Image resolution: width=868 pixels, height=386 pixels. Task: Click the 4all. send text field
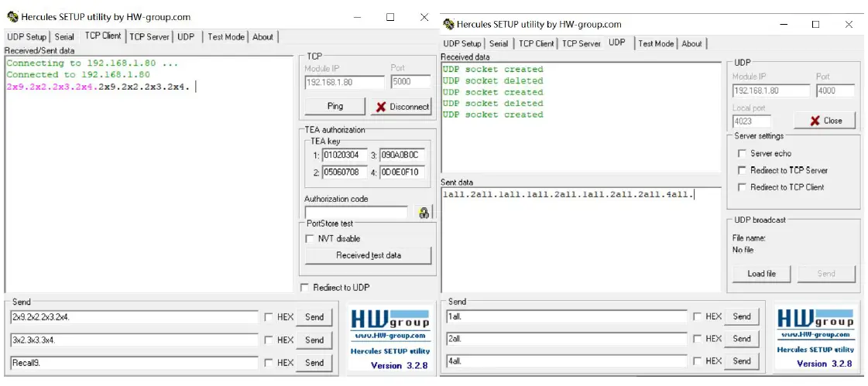click(x=566, y=361)
